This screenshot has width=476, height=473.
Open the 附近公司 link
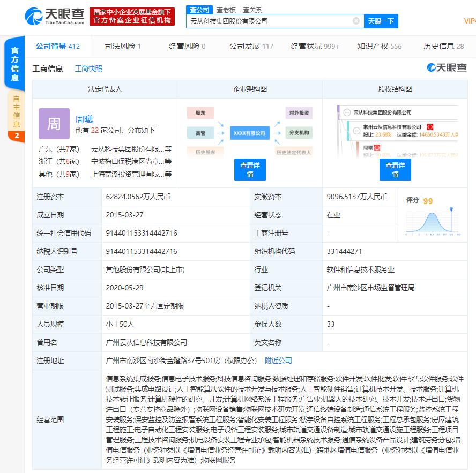278,361
